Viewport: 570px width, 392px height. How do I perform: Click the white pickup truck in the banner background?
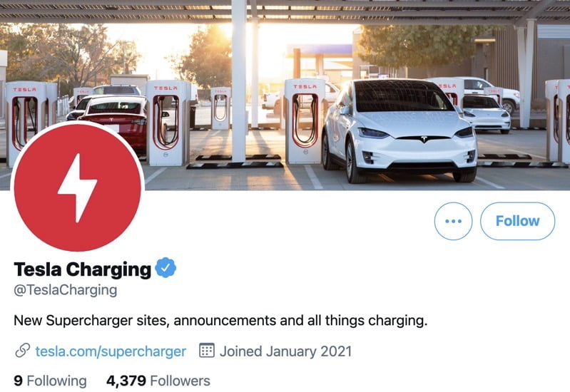491,93
